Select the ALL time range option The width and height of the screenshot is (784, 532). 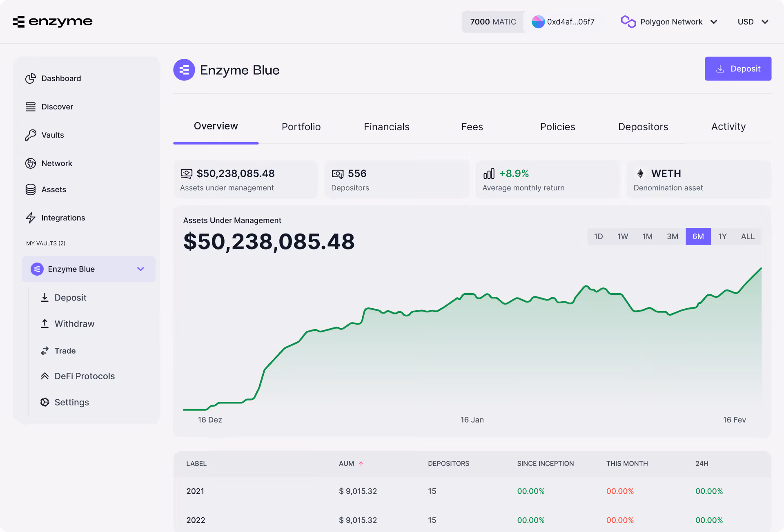coord(748,236)
